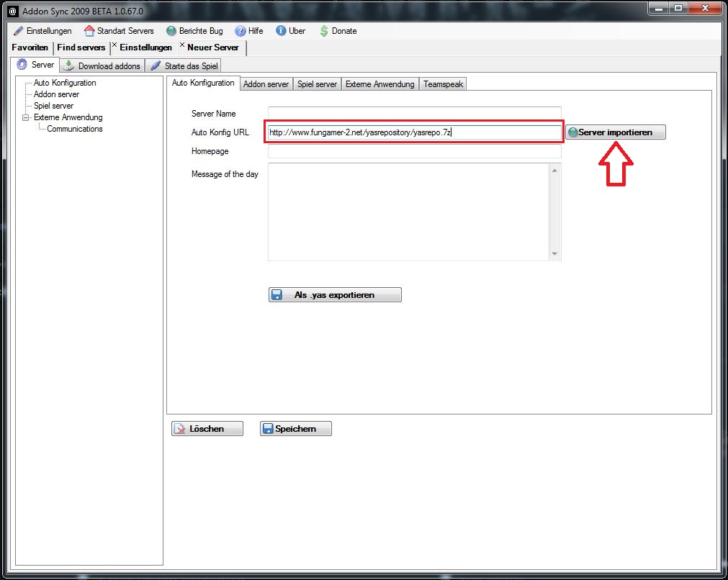Click the Donate dollar icon
The width and height of the screenshot is (728, 580).
[x=324, y=31]
